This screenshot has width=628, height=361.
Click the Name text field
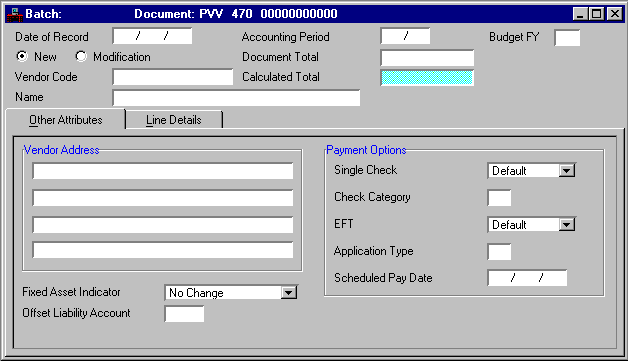pos(236,98)
